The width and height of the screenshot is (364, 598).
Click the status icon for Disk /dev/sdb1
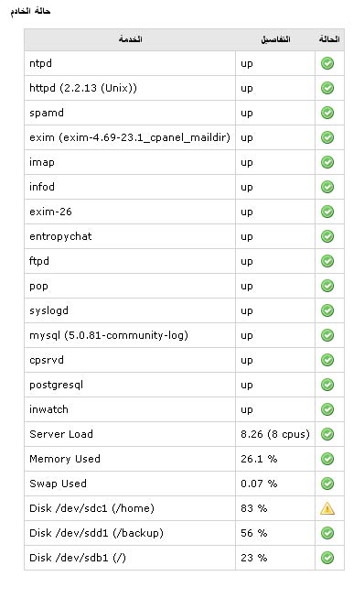[x=327, y=558]
